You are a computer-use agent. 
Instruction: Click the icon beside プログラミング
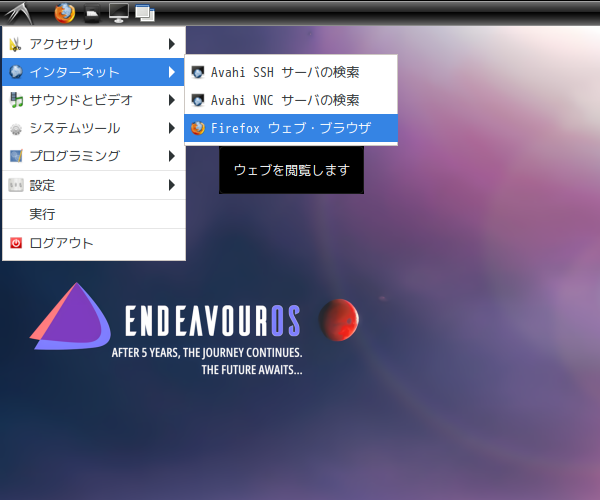16,156
